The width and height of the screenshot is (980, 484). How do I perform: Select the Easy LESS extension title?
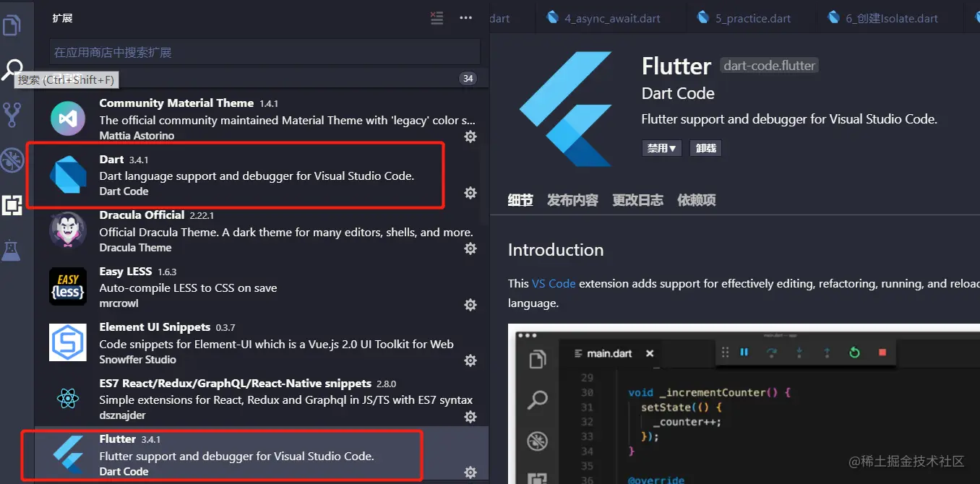click(x=126, y=272)
